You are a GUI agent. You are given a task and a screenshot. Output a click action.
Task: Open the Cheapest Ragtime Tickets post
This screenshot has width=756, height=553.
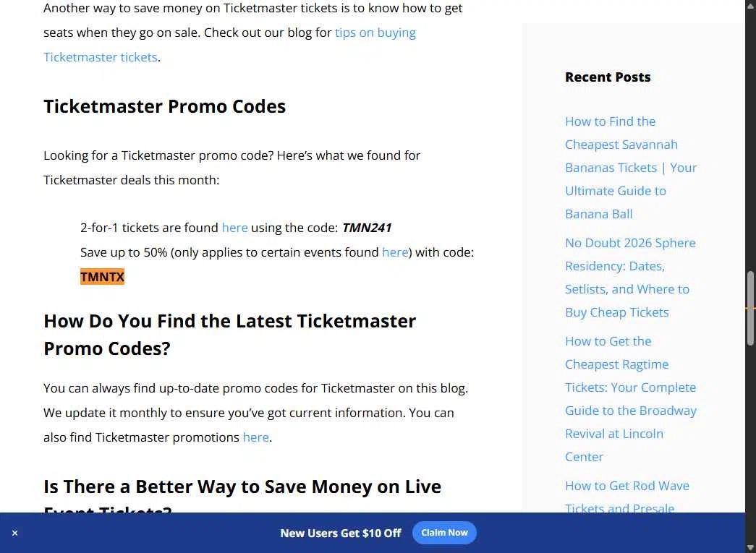pyautogui.click(x=631, y=399)
